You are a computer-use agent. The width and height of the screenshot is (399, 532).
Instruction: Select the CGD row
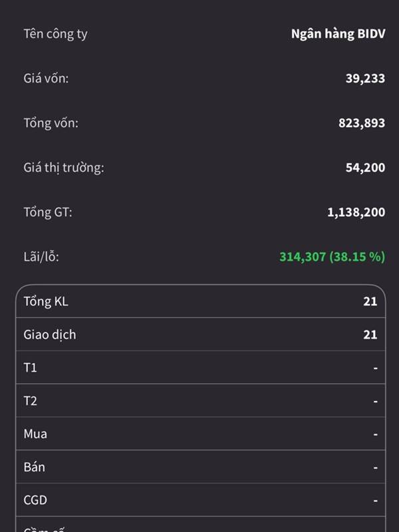tap(199, 500)
